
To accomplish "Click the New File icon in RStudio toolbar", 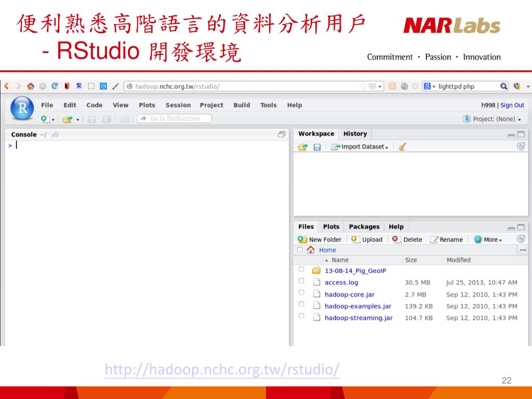I will 45,119.
